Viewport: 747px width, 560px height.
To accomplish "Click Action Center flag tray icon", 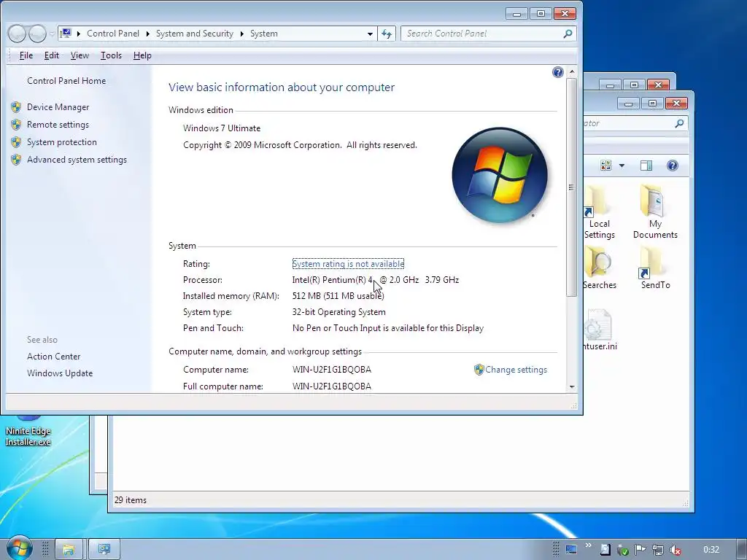I will pos(640,550).
